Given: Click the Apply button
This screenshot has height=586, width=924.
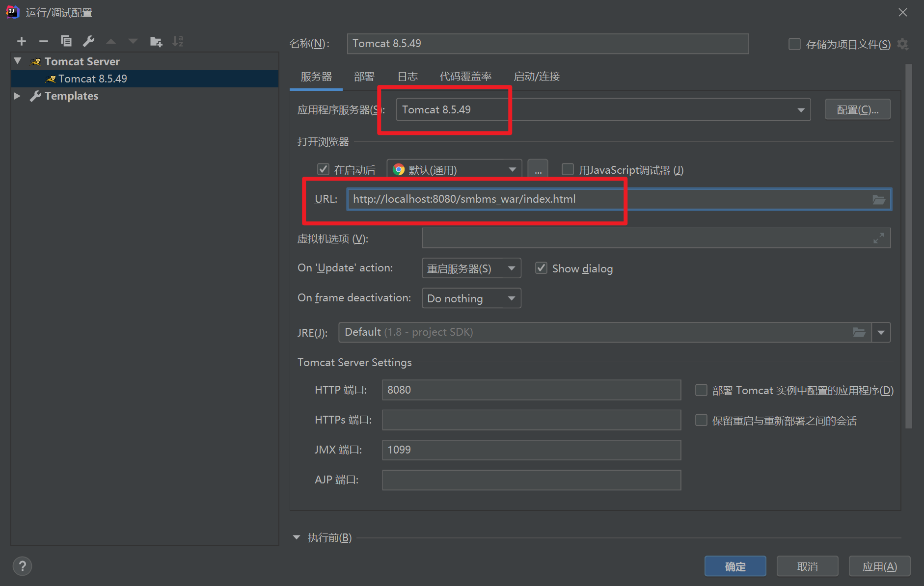Looking at the screenshot, I should [x=879, y=566].
